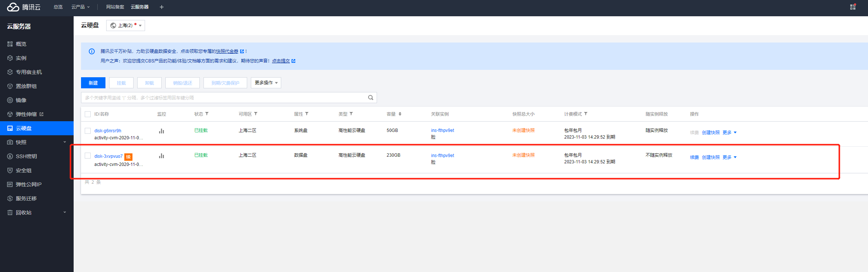Open 更多 dropdown for disk-3xvpvuo7 row
Image resolution: width=868 pixels, height=272 pixels.
tap(730, 157)
